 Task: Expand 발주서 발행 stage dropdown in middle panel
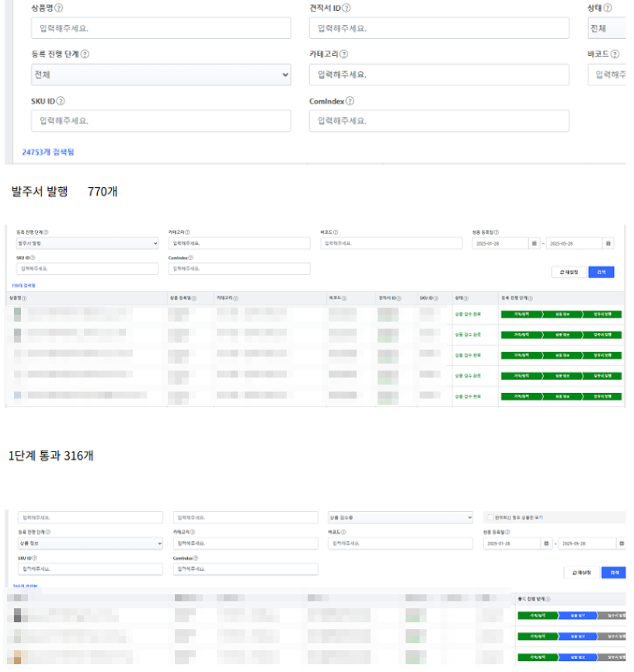coord(87,243)
